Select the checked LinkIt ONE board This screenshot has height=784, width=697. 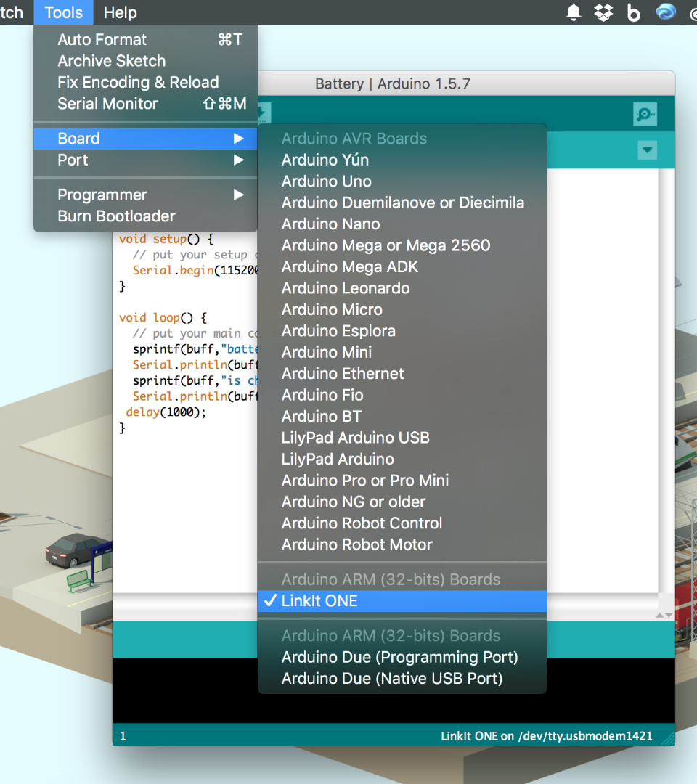click(x=402, y=601)
